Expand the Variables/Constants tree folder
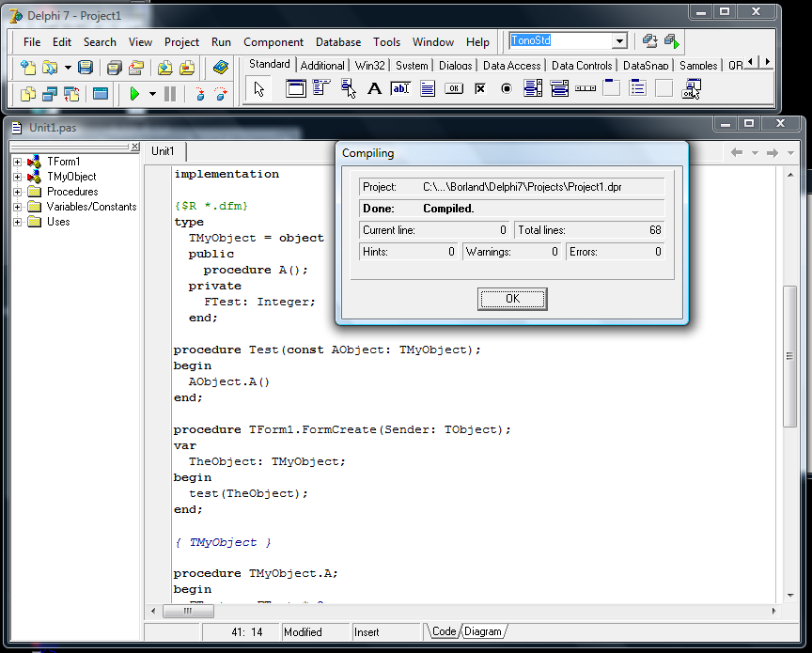Viewport: 812px width, 653px height. 18,207
